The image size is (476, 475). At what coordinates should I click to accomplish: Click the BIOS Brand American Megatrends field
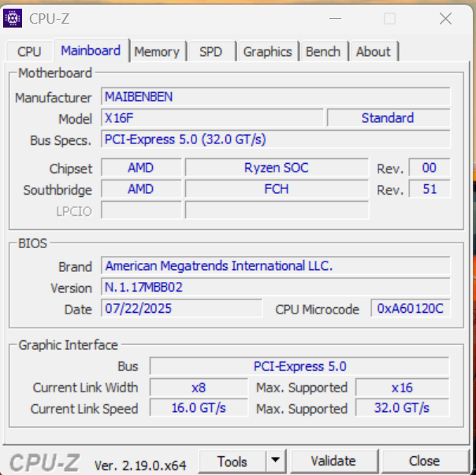(275, 265)
